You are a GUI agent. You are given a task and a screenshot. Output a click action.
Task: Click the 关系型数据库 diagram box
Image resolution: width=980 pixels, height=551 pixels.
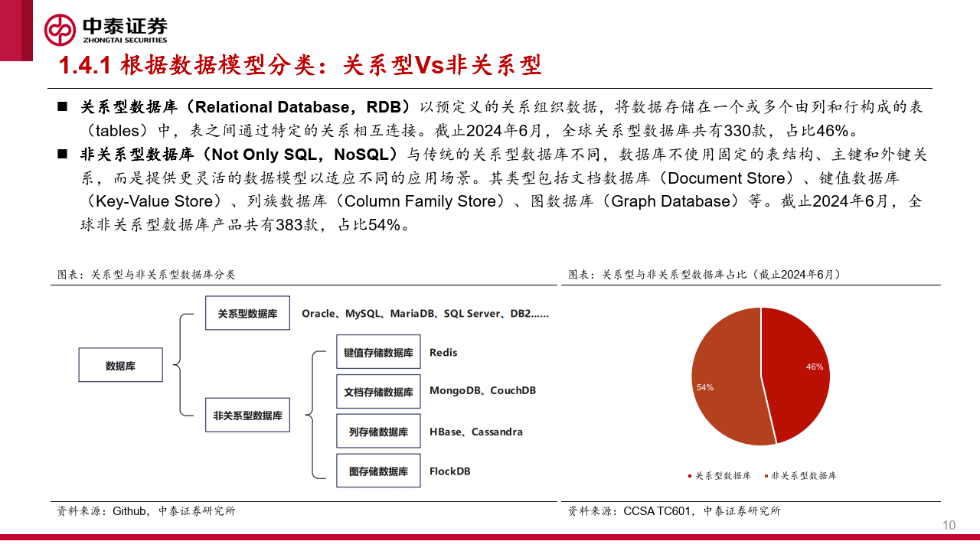point(247,313)
